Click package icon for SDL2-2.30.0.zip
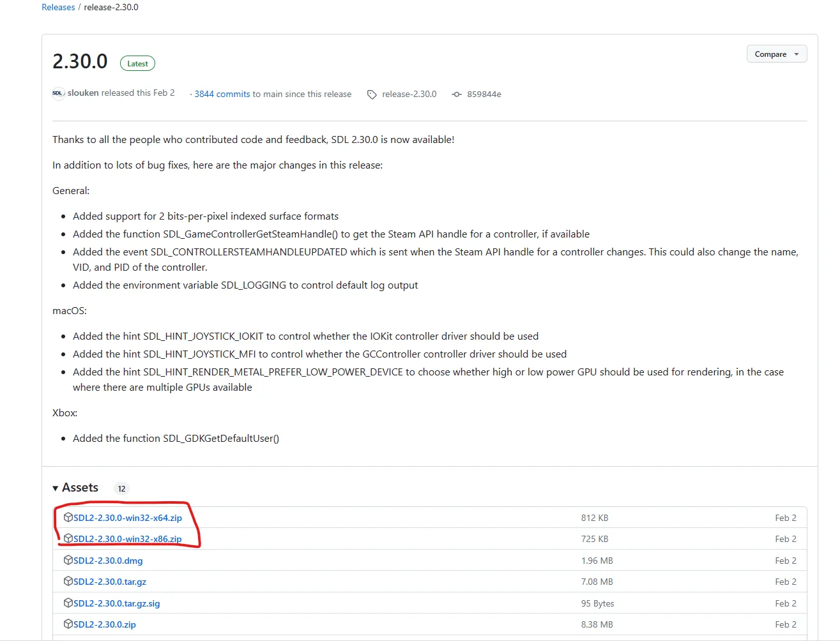This screenshot has height=641, width=840. pos(68,624)
